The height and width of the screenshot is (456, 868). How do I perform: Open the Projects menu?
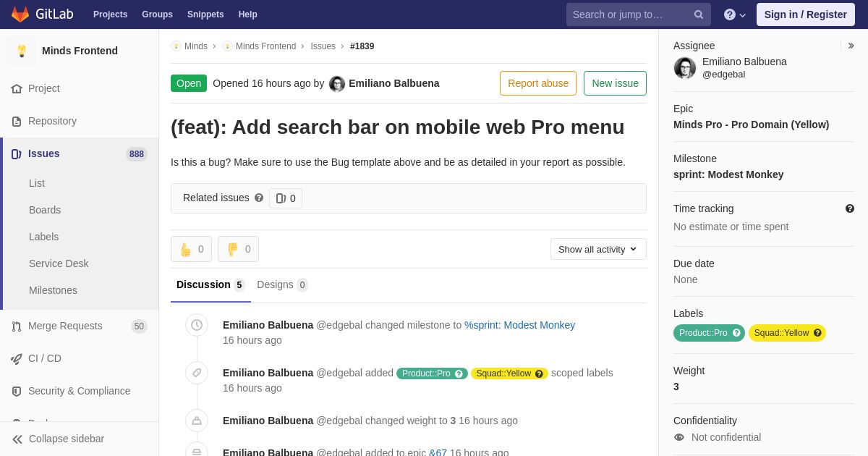(x=110, y=14)
